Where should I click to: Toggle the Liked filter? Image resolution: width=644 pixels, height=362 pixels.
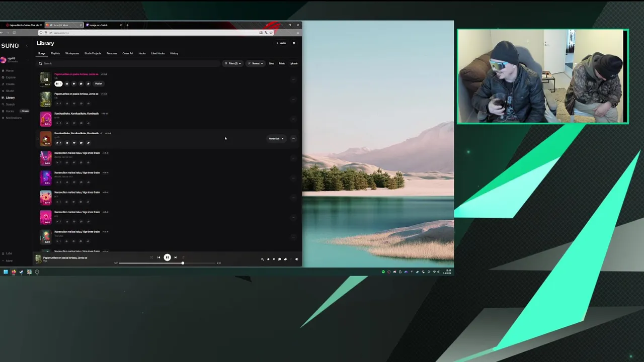[x=271, y=63]
